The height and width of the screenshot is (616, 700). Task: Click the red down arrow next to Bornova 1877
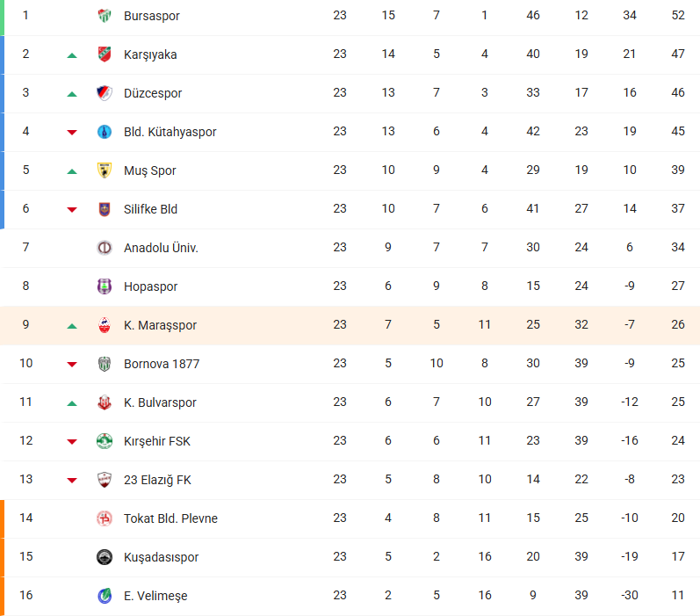72,365
